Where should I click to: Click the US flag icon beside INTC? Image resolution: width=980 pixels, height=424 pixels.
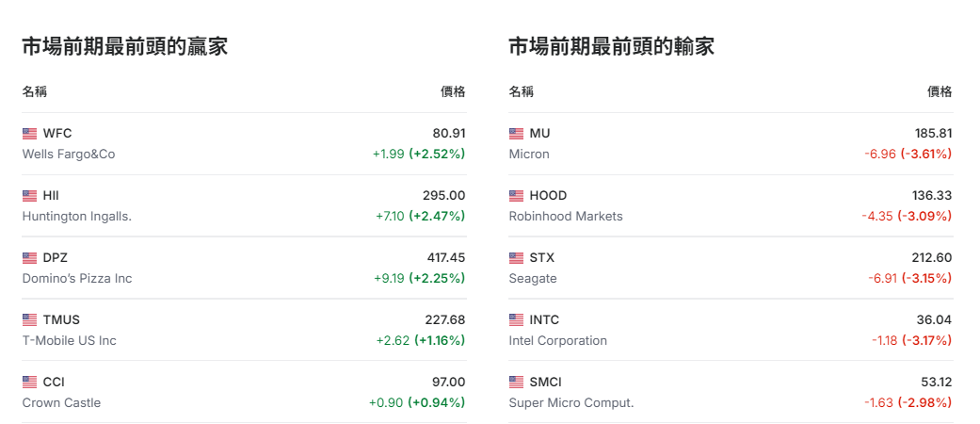(x=516, y=320)
